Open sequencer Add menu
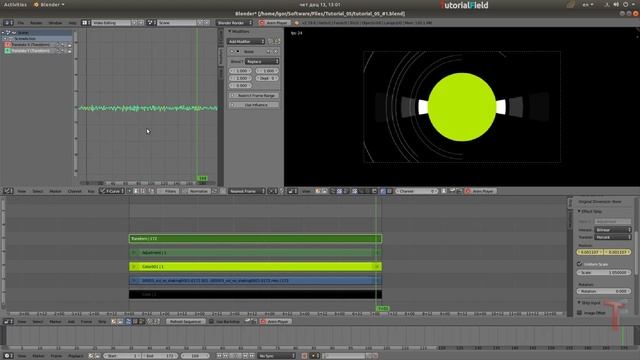640x360 pixels. pos(71,322)
